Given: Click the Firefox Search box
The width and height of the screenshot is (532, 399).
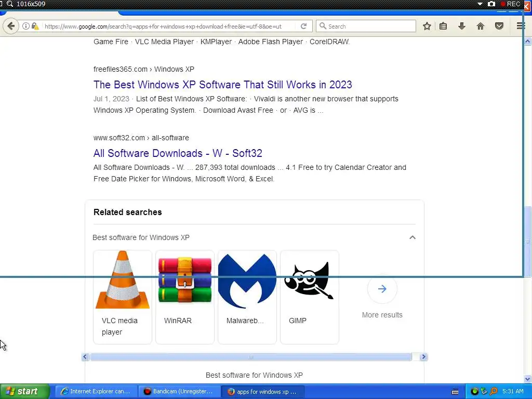Looking at the screenshot, I should tap(366, 26).
